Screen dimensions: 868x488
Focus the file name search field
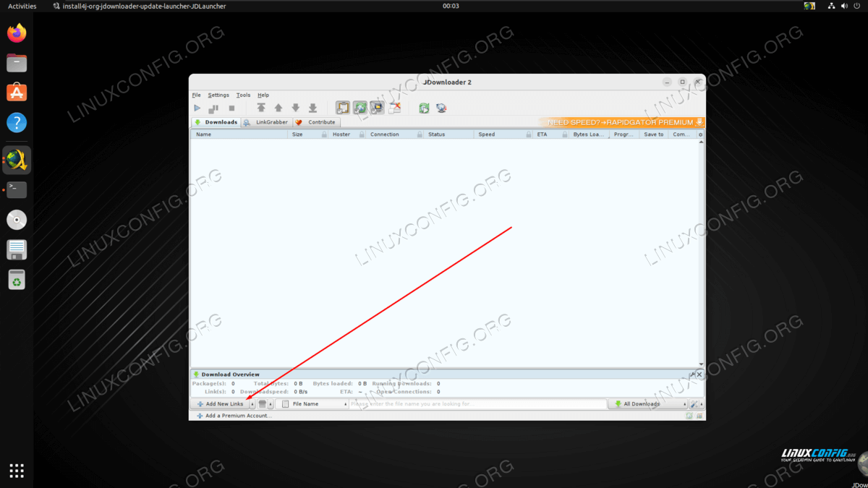tap(478, 404)
